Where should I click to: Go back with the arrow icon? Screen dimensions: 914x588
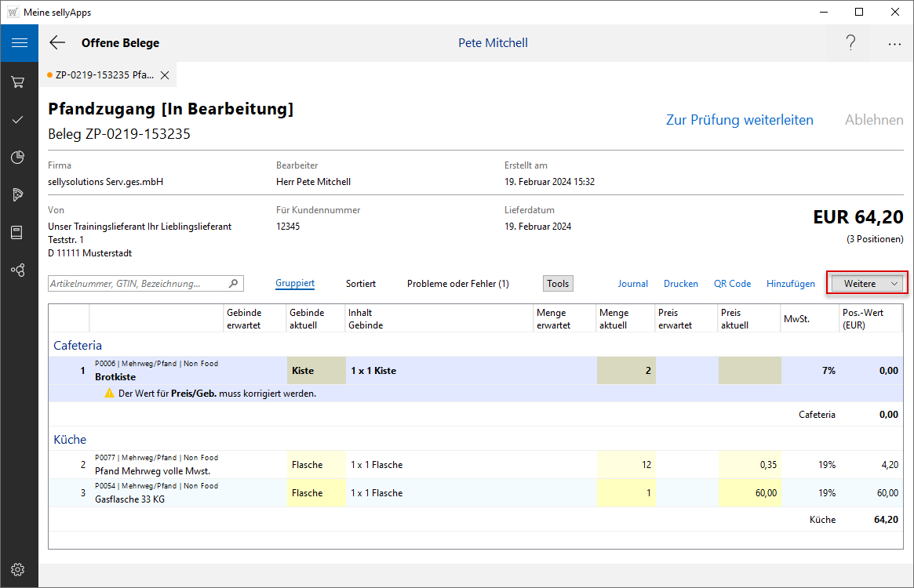[x=57, y=43]
